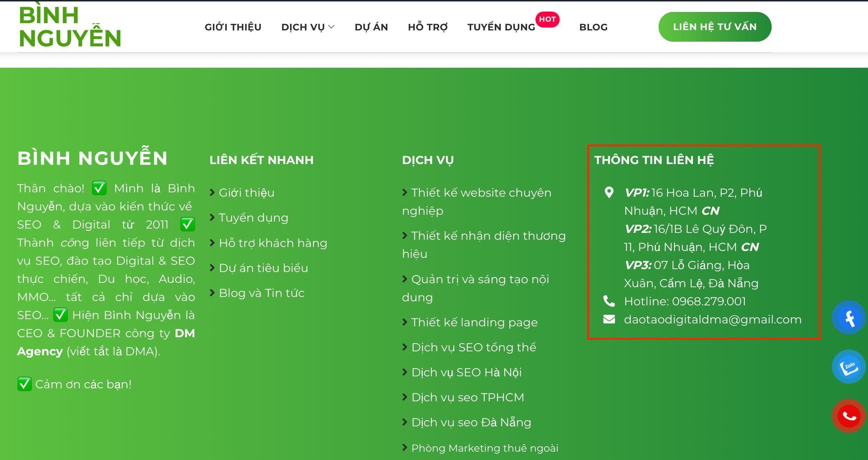868x460 pixels.
Task: Open the Dịch vụ SEO tổng thể link
Action: coord(474,347)
